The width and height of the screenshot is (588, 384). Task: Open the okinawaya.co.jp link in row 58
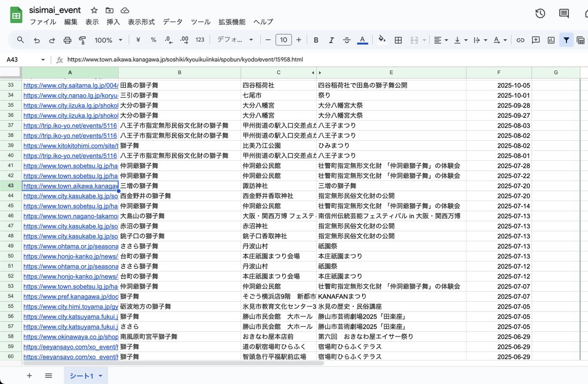(71, 336)
